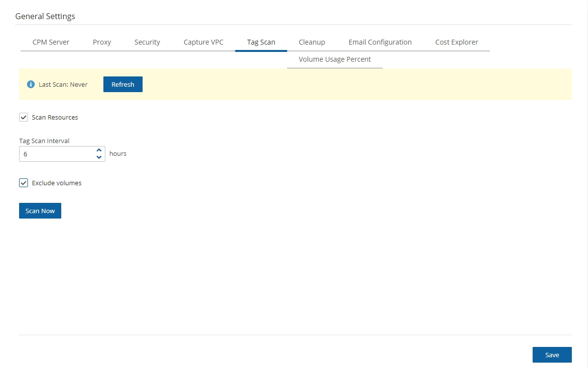Click the info icon beside Last Scan
This screenshot has width=588, height=368.
click(x=30, y=84)
